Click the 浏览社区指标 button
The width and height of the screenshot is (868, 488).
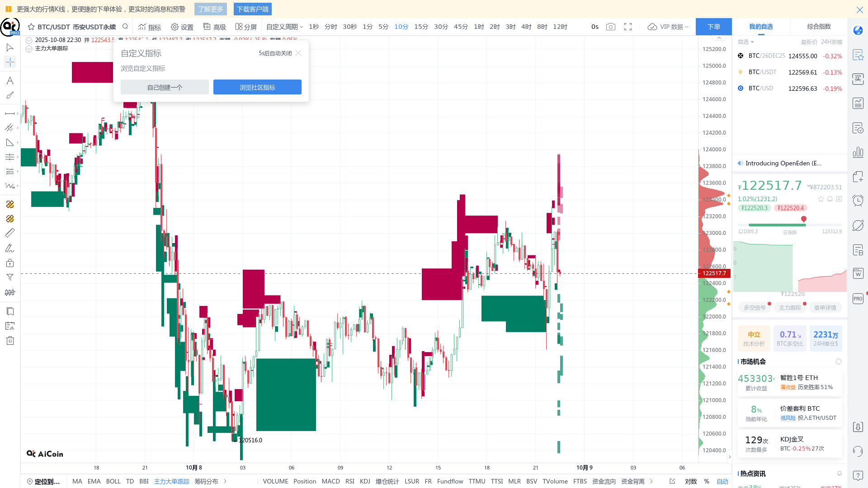pos(257,87)
